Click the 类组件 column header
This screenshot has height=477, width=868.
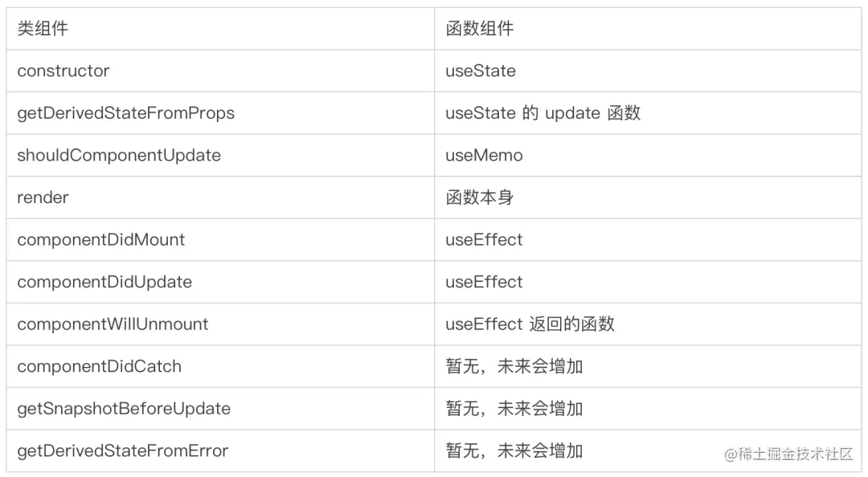[43, 29]
